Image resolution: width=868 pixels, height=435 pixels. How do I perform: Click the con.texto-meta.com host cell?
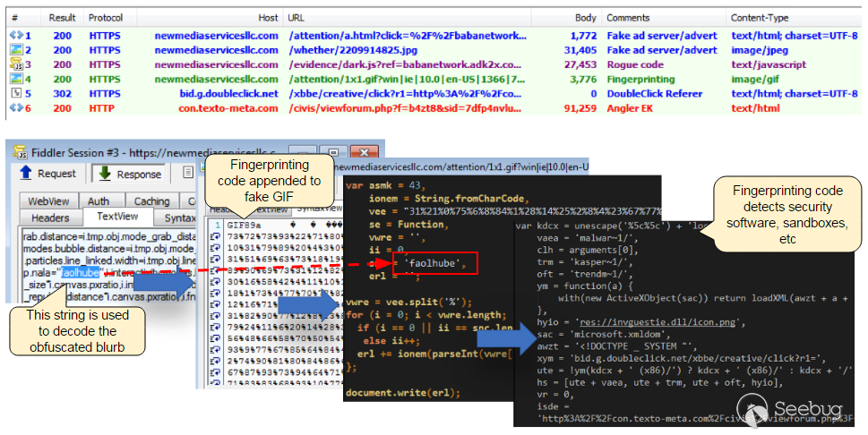pyautogui.click(x=228, y=108)
